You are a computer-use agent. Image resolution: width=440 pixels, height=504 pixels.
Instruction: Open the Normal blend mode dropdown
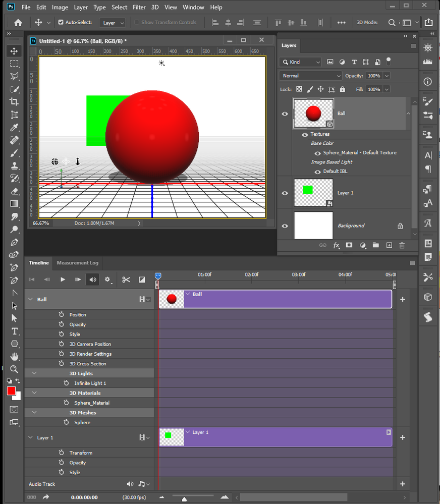[x=310, y=75]
